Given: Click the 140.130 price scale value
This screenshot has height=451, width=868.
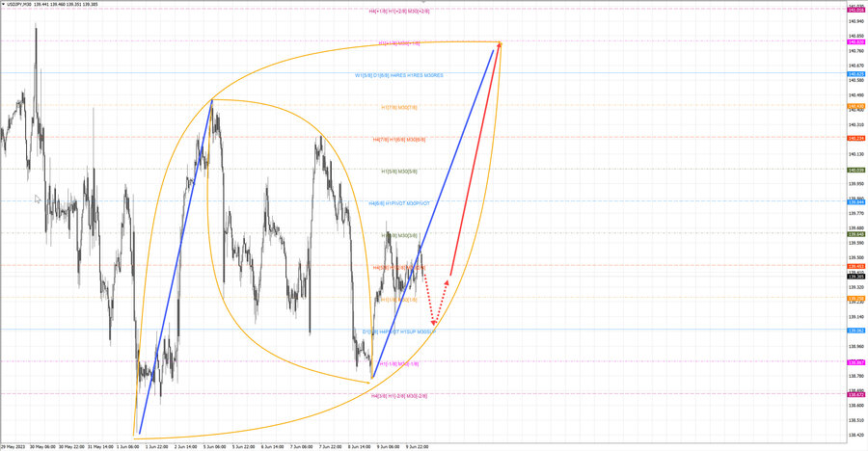Looking at the screenshot, I should [855, 154].
